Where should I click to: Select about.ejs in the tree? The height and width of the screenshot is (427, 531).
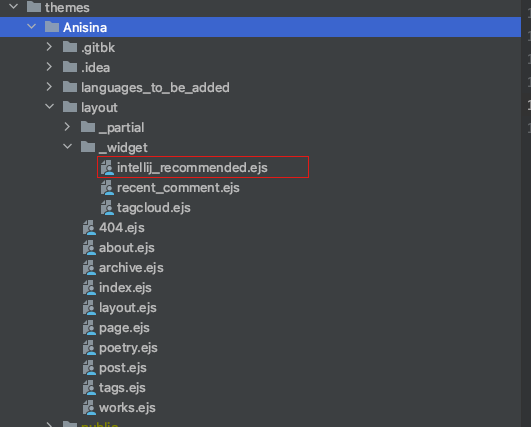pyautogui.click(x=127, y=248)
